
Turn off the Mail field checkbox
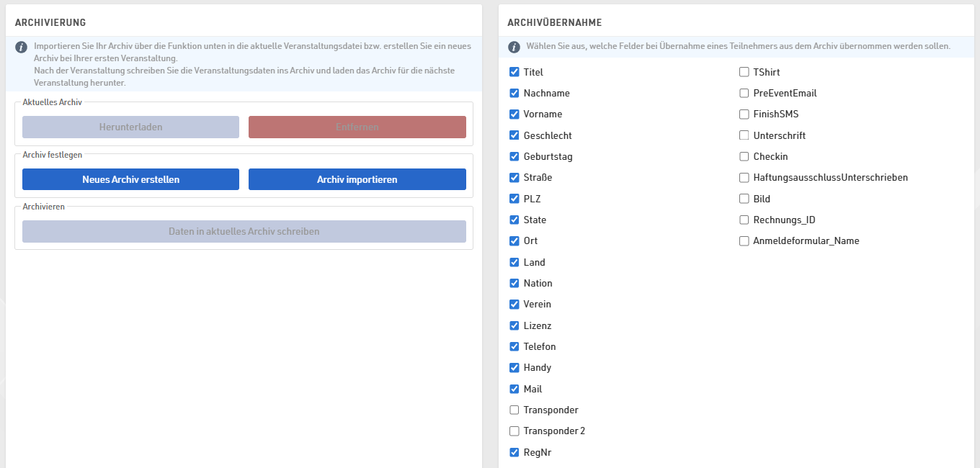tap(514, 389)
